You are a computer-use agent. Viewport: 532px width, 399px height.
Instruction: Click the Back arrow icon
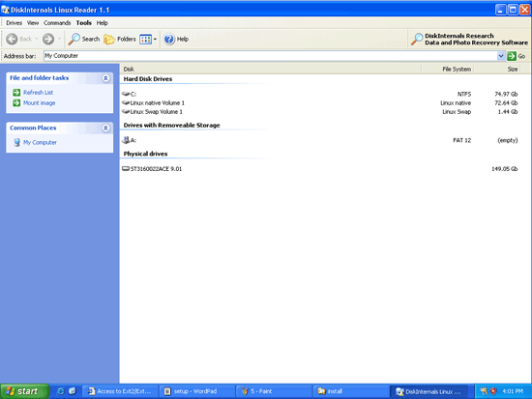pos(12,39)
